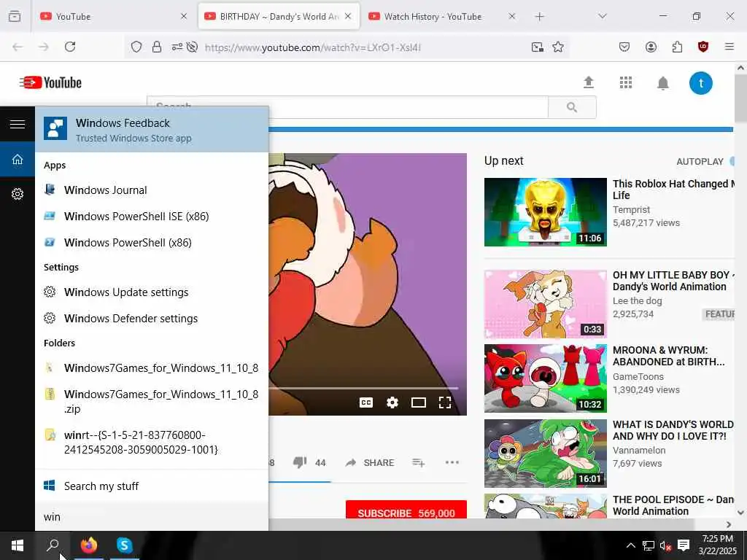Play This Roblox Hat Changed thumbnail
747x560 pixels.
(546, 212)
